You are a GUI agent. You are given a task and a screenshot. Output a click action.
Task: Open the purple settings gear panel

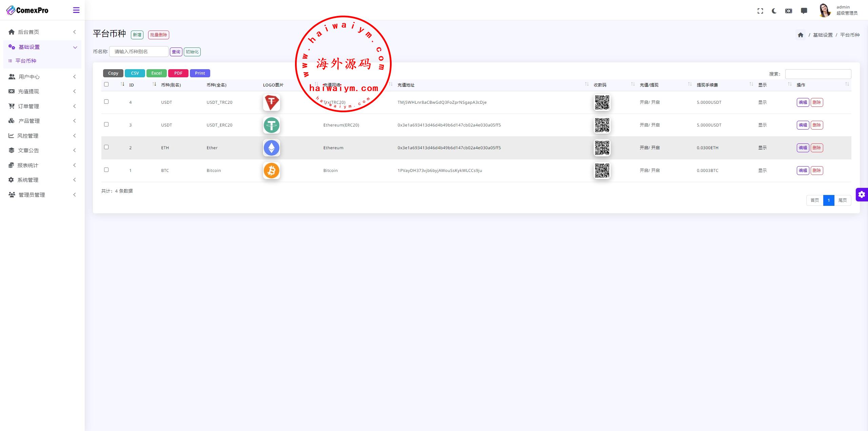pos(862,195)
